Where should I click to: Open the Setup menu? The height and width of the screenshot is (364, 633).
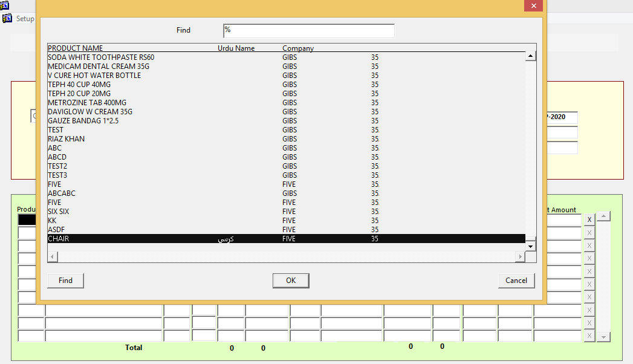coord(25,19)
